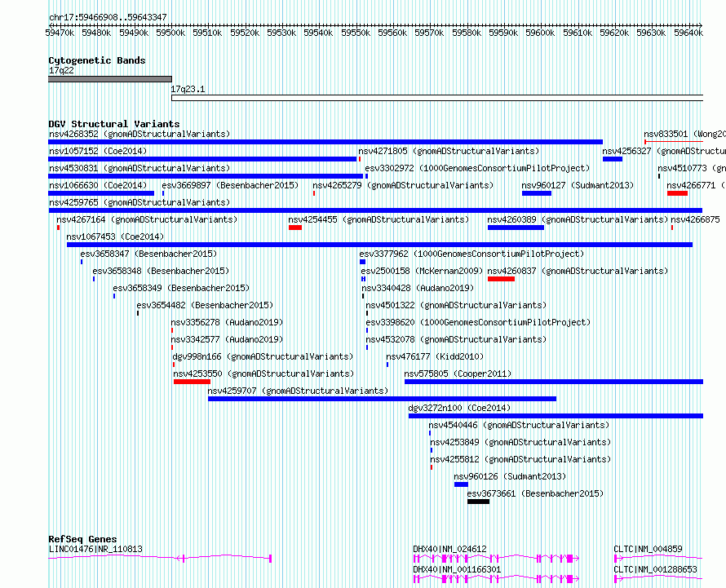Click the 59550k ruler tick label
This screenshot has height=588, width=726.
356,33
